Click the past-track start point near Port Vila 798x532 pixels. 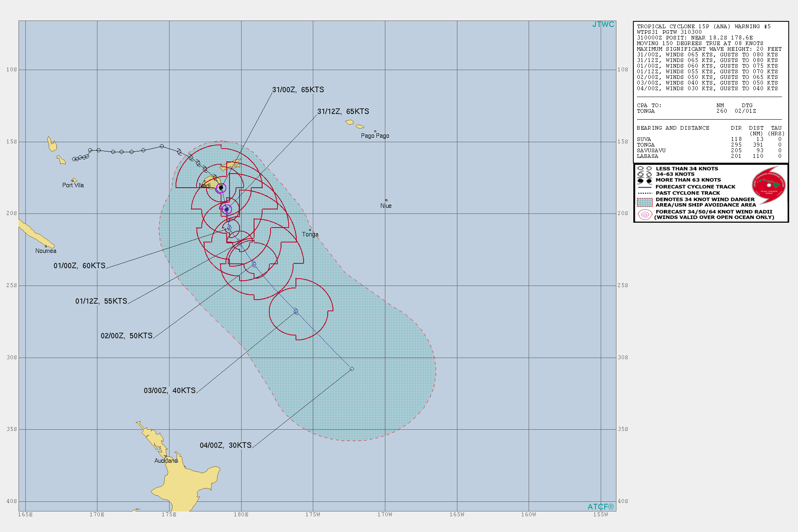(x=74, y=159)
